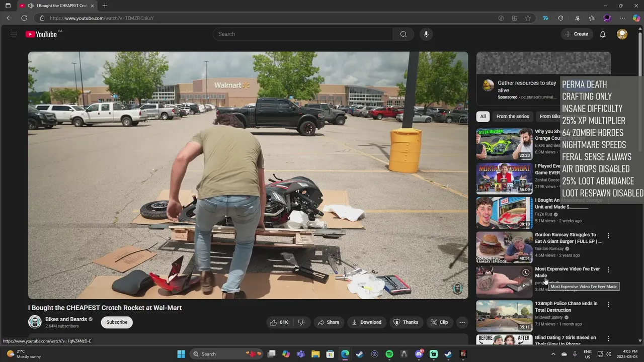The image size is (644, 362).
Task: Open FaZe Rug storage unit thumbnail
Action: [x=504, y=213]
